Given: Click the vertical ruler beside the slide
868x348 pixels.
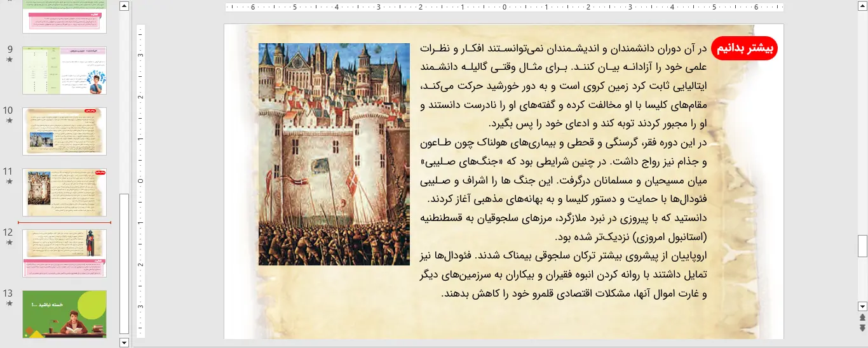Looking at the screenshot, I should 141,181.
